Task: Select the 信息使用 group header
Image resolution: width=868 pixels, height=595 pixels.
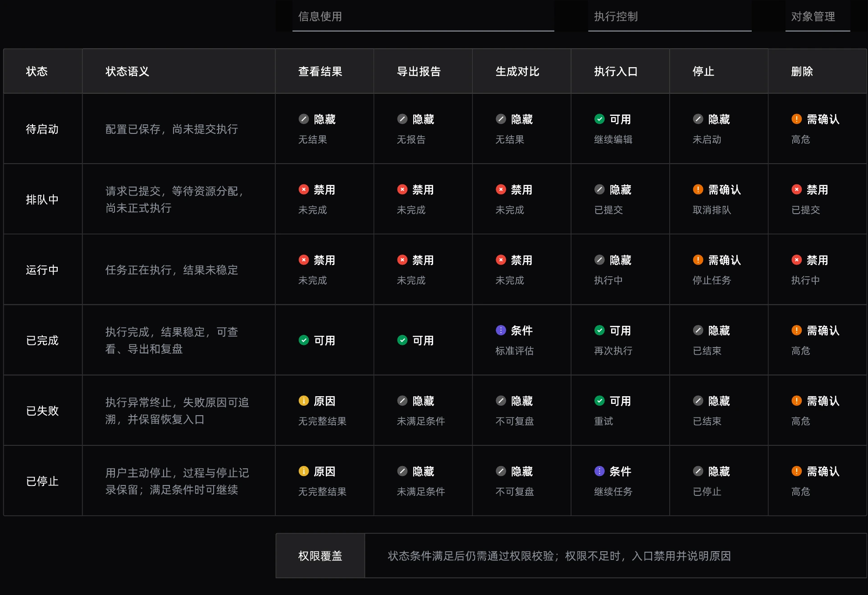Action: tap(423, 16)
